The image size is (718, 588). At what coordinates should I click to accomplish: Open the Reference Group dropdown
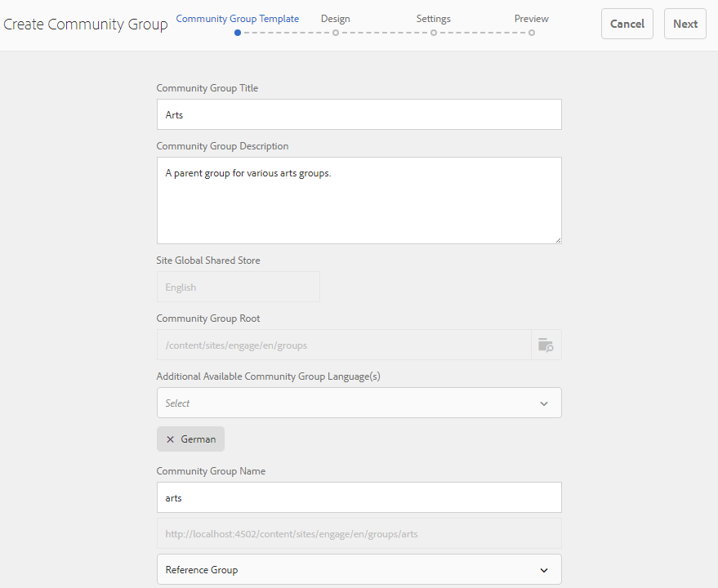pos(359,570)
